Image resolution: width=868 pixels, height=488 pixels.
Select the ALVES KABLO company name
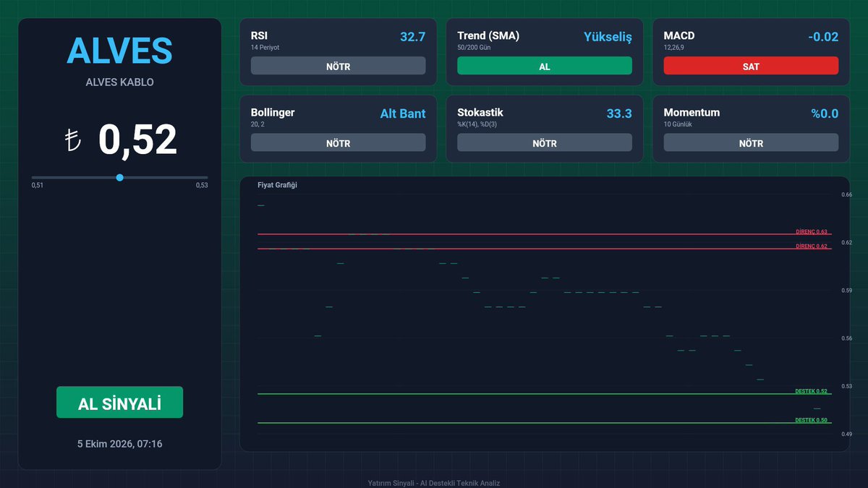(119, 82)
